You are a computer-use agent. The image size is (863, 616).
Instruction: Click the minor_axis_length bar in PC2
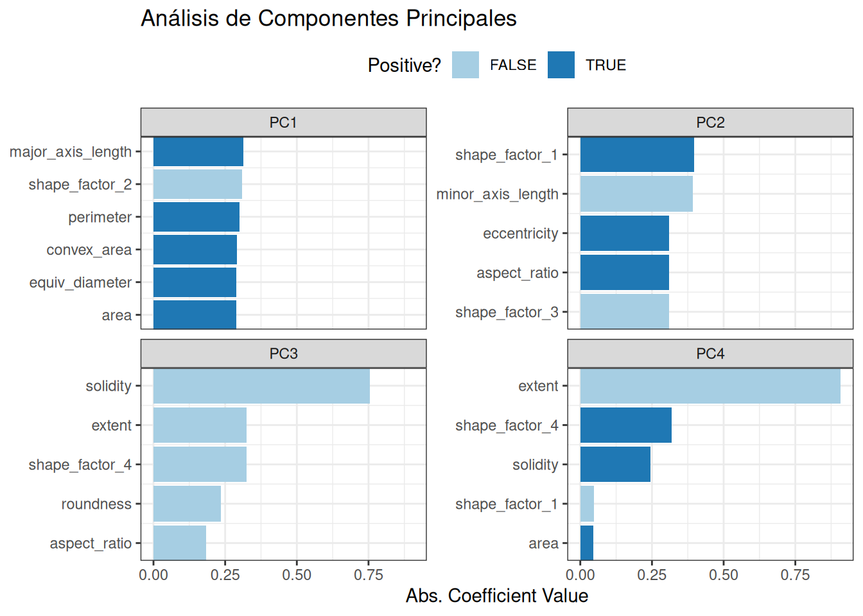coord(636,194)
